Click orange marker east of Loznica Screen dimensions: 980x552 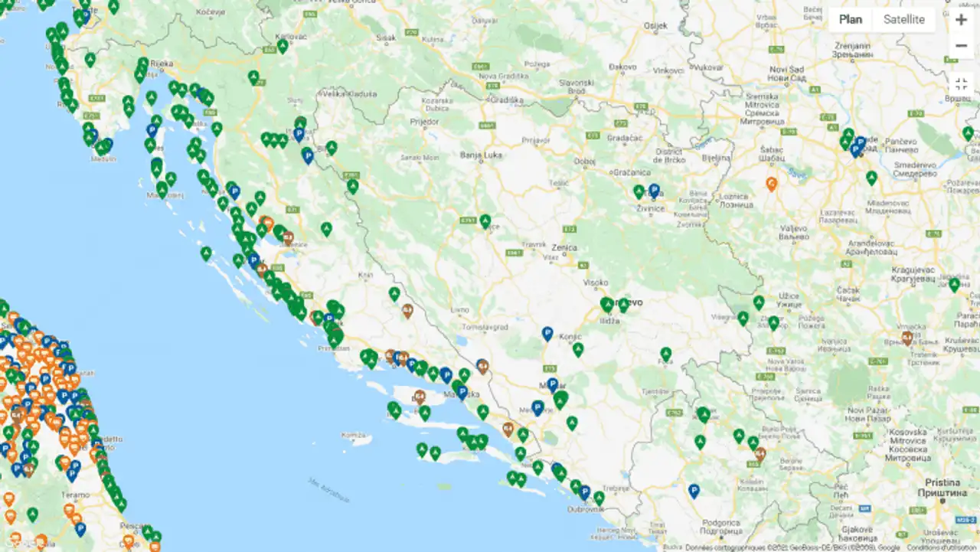point(772,184)
